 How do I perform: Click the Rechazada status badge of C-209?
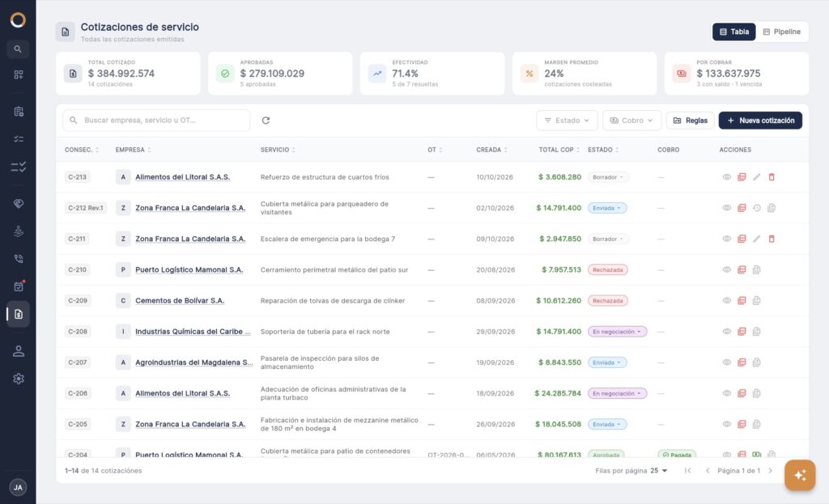pyautogui.click(x=607, y=301)
